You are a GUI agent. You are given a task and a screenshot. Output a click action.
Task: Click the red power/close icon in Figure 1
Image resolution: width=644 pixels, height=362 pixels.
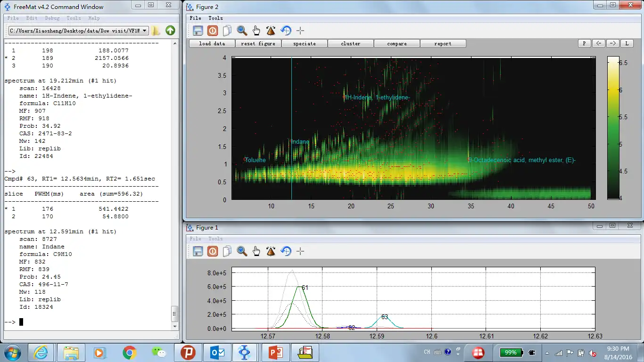pyautogui.click(x=213, y=251)
